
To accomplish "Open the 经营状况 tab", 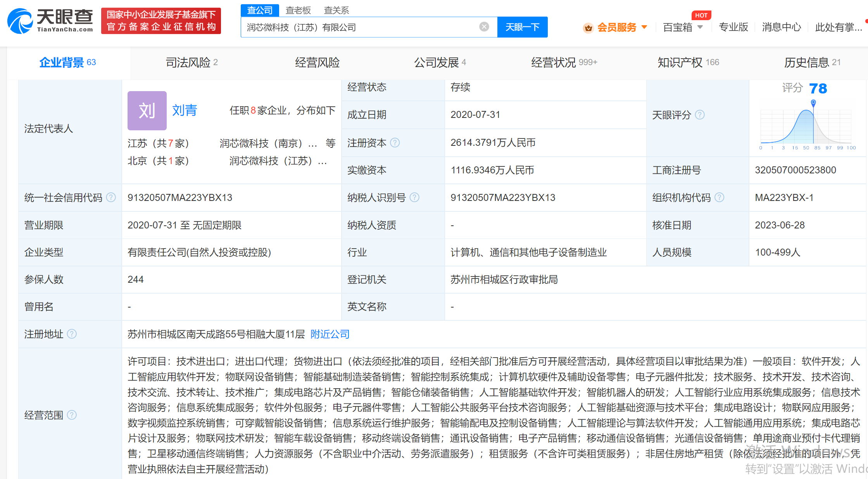I will 564,62.
